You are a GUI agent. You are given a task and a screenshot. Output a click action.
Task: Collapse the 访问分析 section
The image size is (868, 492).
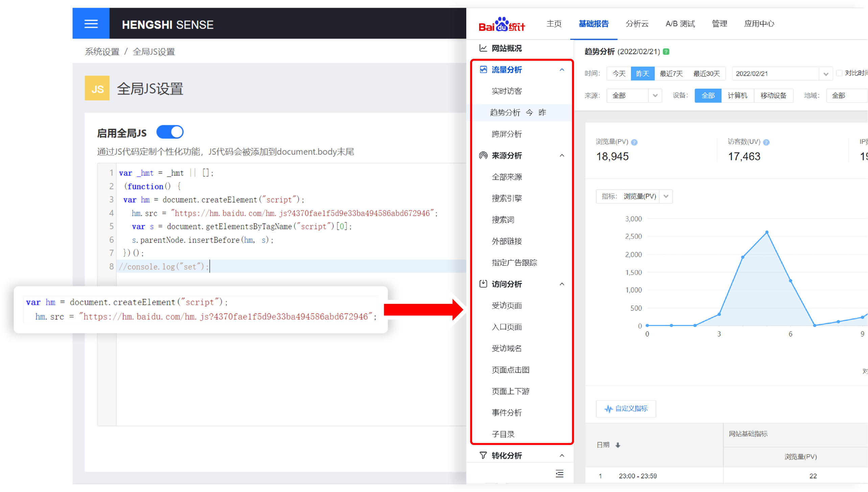[x=562, y=284]
